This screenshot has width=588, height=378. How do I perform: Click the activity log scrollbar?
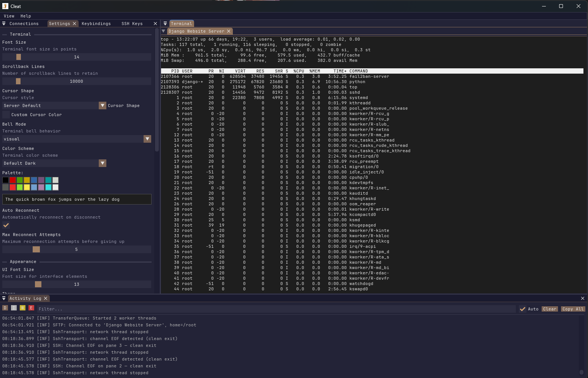click(581, 372)
